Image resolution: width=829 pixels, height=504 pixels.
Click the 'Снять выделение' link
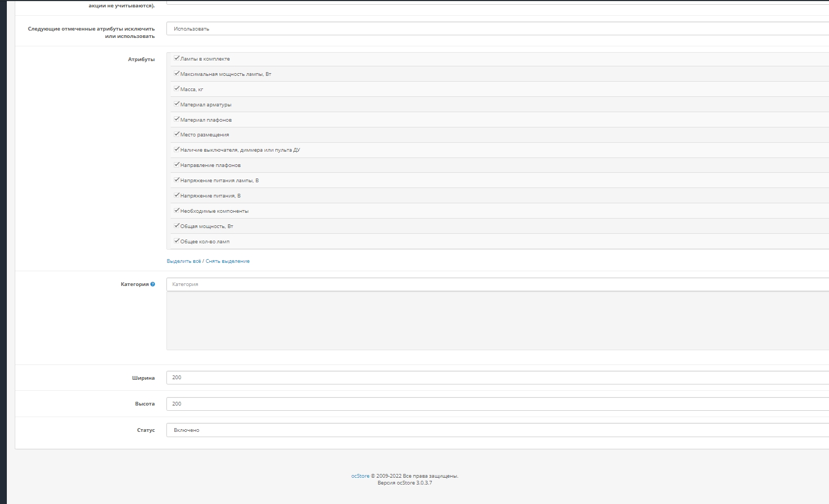point(228,261)
